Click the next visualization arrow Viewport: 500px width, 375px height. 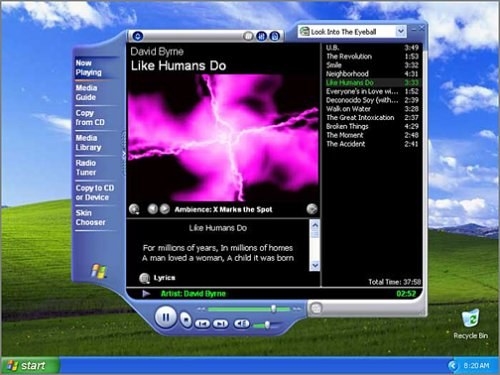pos(164,209)
